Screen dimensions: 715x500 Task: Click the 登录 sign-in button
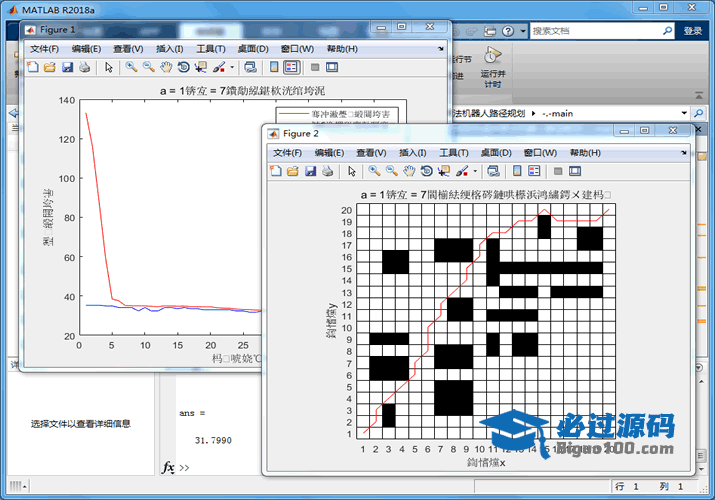pyautogui.click(x=693, y=31)
